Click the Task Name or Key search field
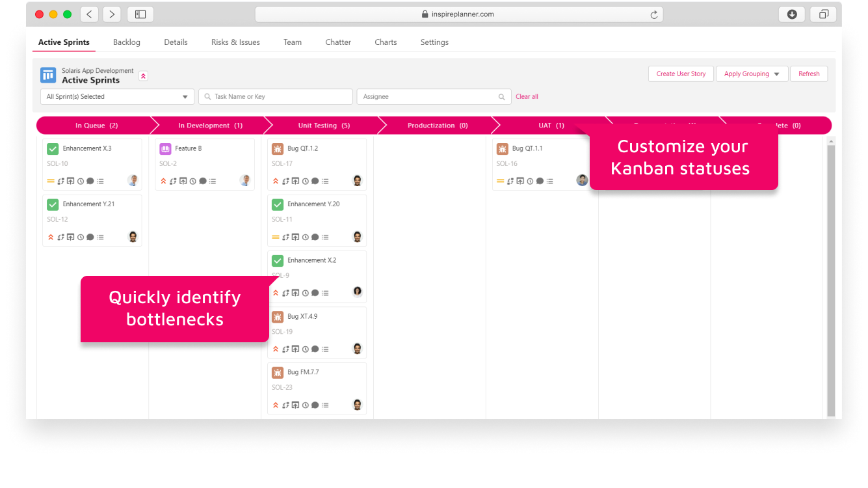This screenshot has height=488, width=868. click(276, 97)
